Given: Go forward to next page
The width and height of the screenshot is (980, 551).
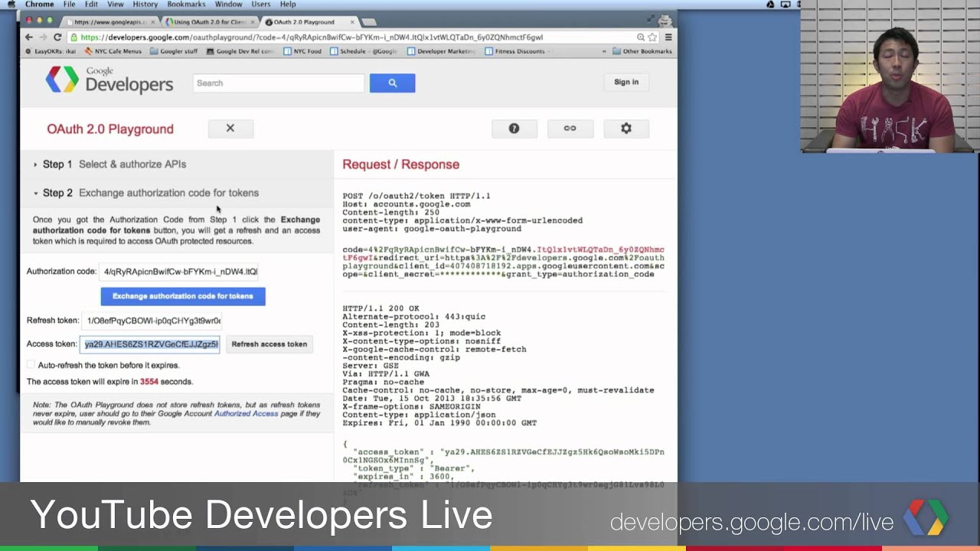Looking at the screenshot, I should 43,37.
